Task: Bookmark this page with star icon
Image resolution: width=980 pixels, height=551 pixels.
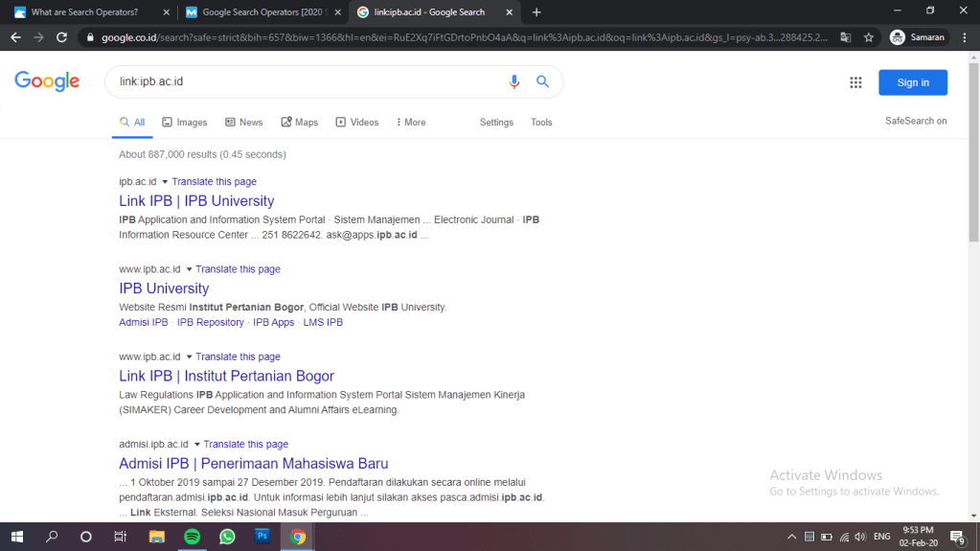Action: pyautogui.click(x=868, y=37)
